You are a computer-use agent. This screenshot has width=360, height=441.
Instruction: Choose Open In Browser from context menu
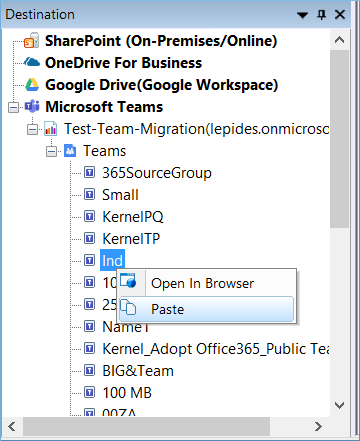(x=206, y=283)
